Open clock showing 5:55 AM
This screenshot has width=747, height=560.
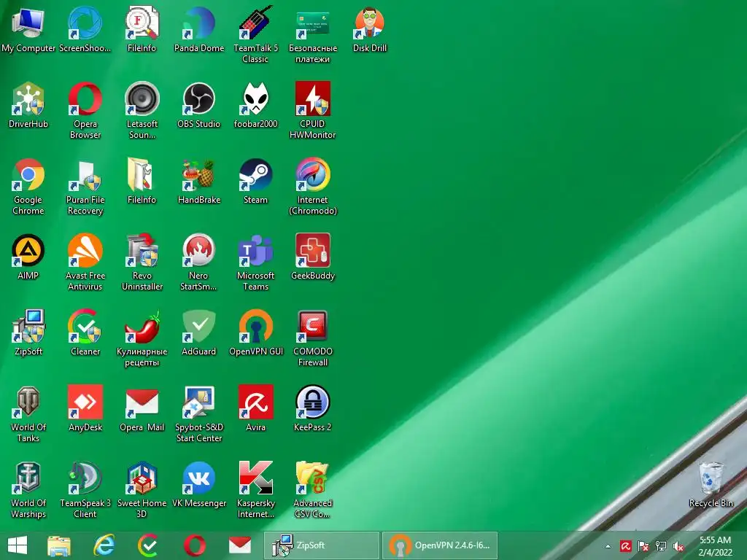pyautogui.click(x=715, y=545)
